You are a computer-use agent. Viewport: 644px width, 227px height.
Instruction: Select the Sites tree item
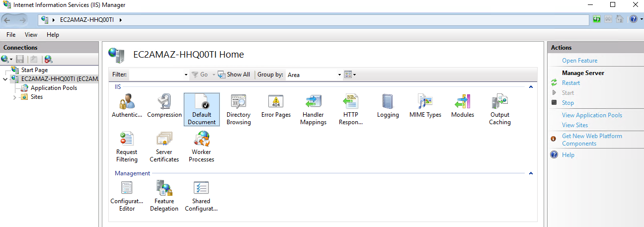tap(37, 97)
